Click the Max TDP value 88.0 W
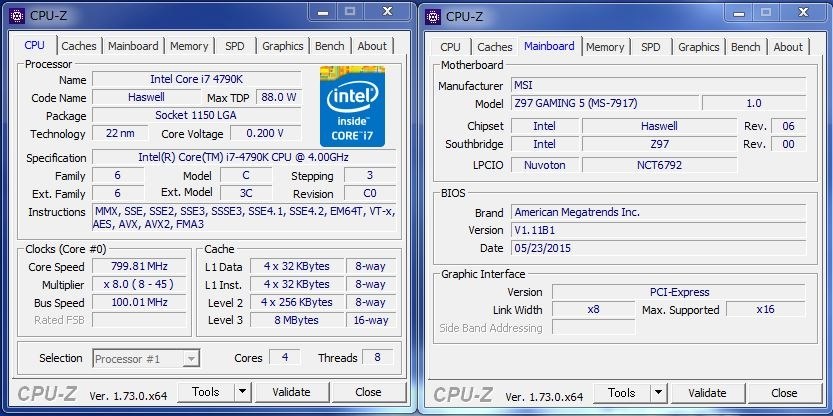This screenshot has width=833, height=416. point(279,97)
